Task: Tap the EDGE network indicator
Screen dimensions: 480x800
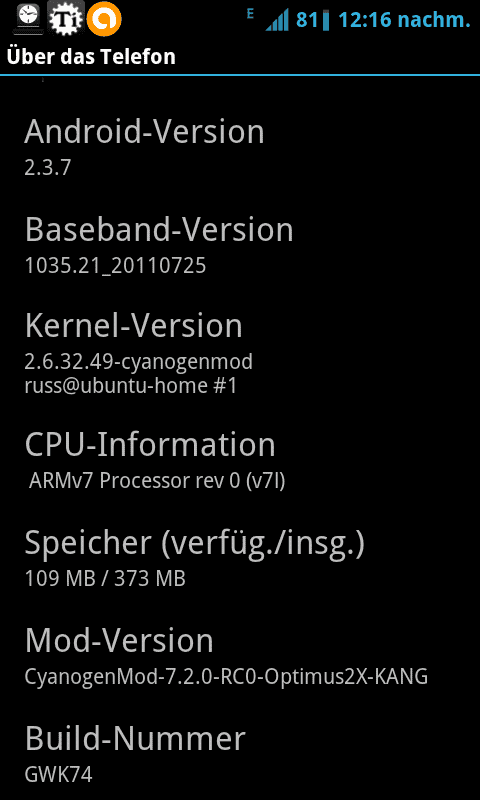Action: [250, 14]
